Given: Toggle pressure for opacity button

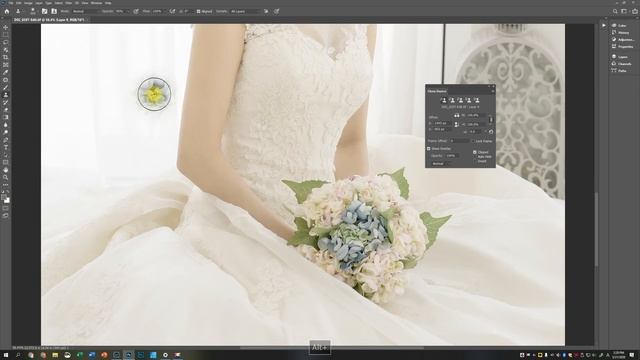Looking at the screenshot, I should point(136,11).
